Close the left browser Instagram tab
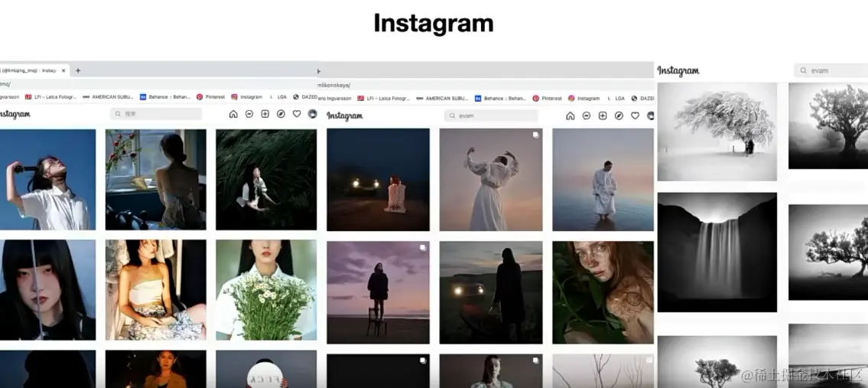Viewport: 868px width, 388px height. pos(63,70)
